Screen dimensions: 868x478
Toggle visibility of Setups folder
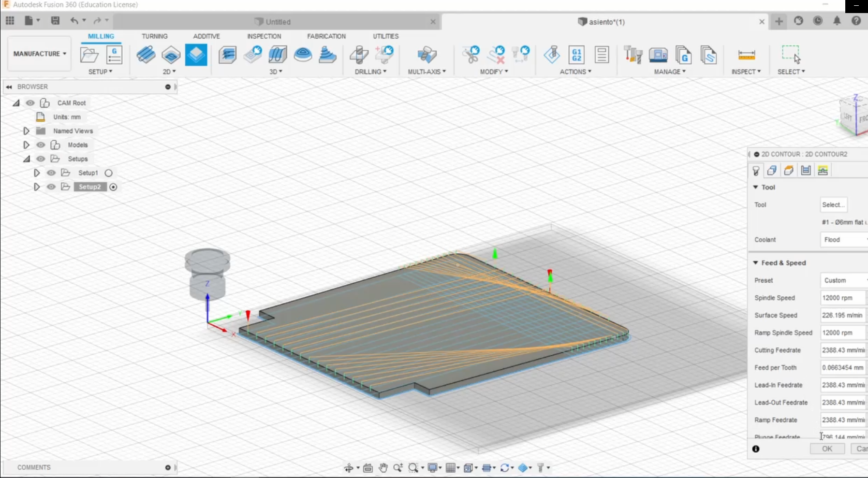41,159
